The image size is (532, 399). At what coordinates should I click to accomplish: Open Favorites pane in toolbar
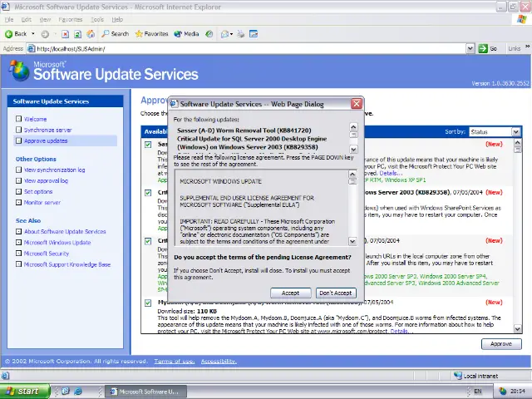[151, 34]
